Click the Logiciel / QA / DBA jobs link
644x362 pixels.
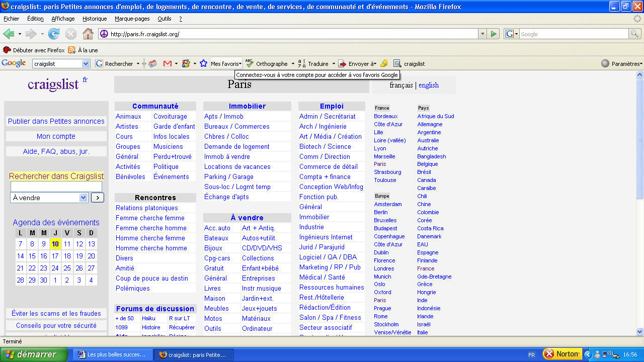328,257
